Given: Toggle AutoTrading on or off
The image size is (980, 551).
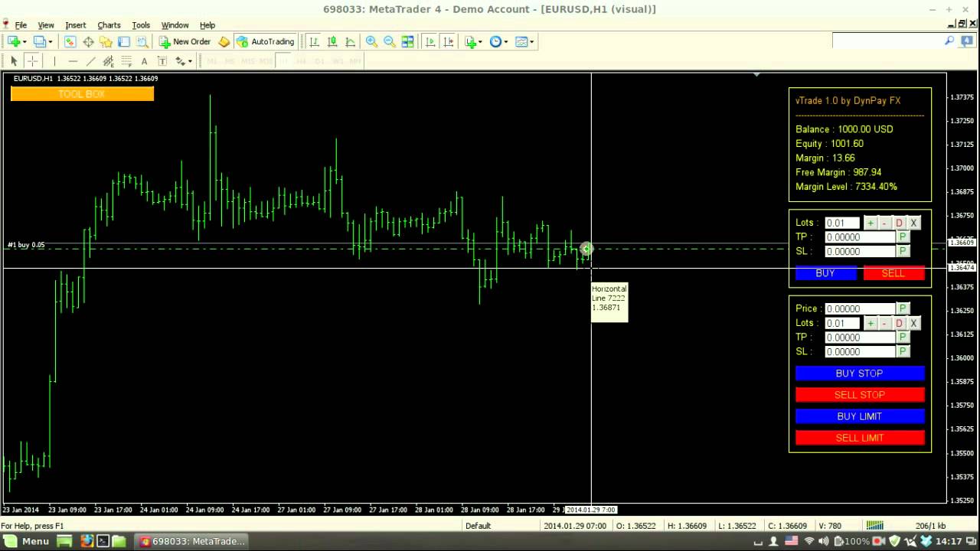Looking at the screenshot, I should [x=265, y=41].
